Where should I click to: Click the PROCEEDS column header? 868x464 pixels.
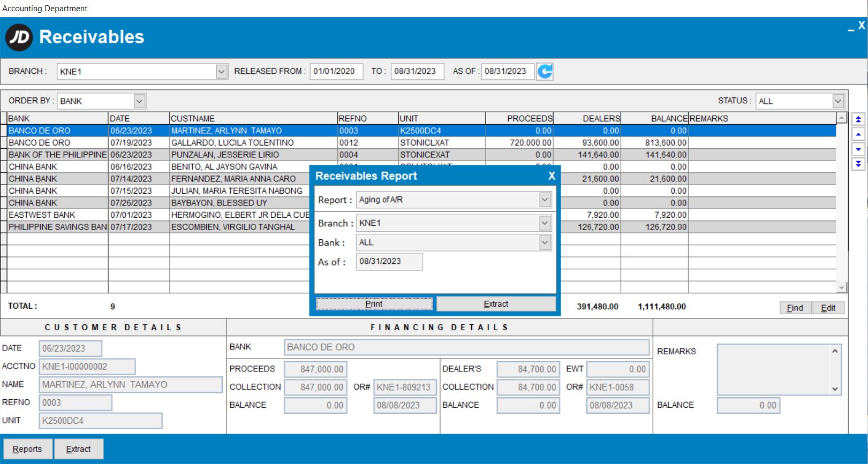(x=519, y=118)
